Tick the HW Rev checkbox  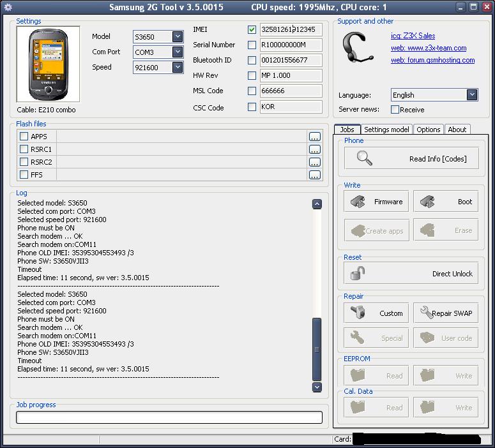point(252,75)
